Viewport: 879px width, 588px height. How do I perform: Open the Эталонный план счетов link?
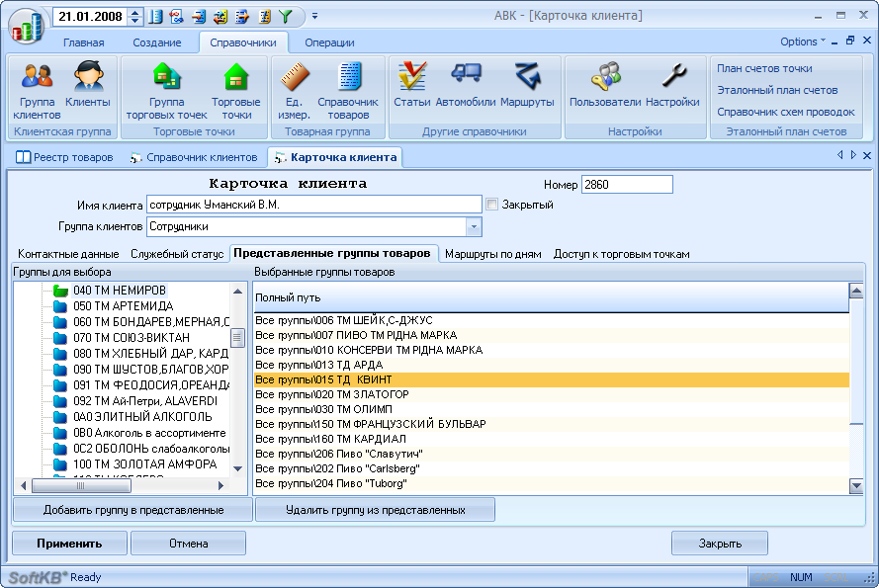[x=777, y=90]
